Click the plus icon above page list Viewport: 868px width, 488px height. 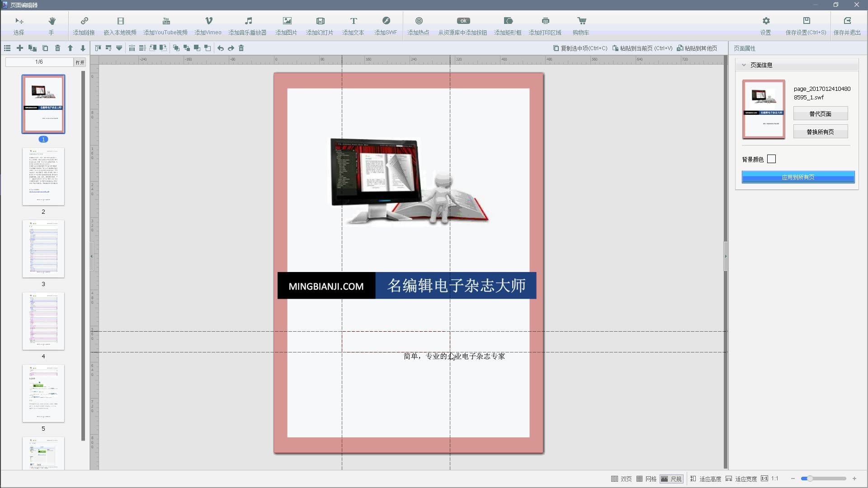coord(20,48)
